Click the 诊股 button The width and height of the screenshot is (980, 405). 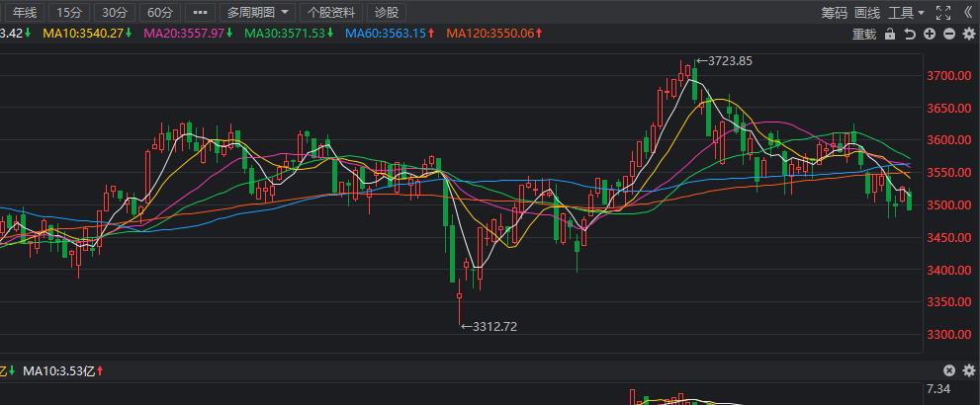point(387,13)
